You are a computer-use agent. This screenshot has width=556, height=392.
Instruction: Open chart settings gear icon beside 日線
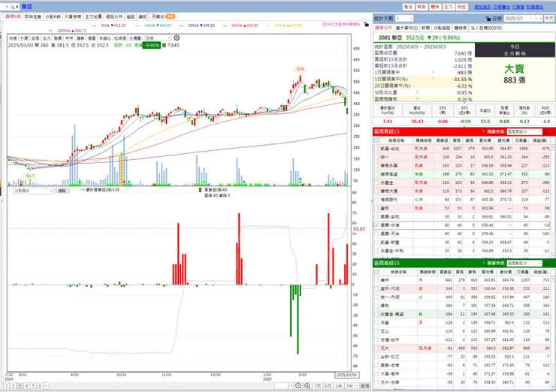[x=177, y=38]
